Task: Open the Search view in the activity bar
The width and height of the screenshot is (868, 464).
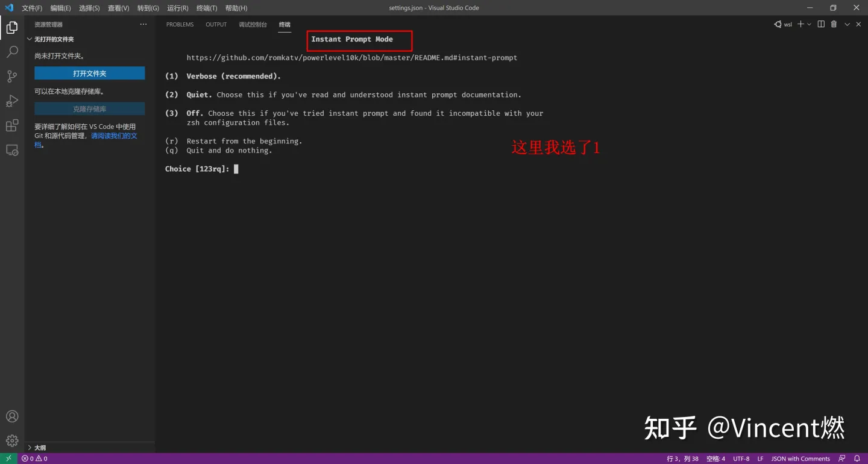Action: pyautogui.click(x=12, y=52)
